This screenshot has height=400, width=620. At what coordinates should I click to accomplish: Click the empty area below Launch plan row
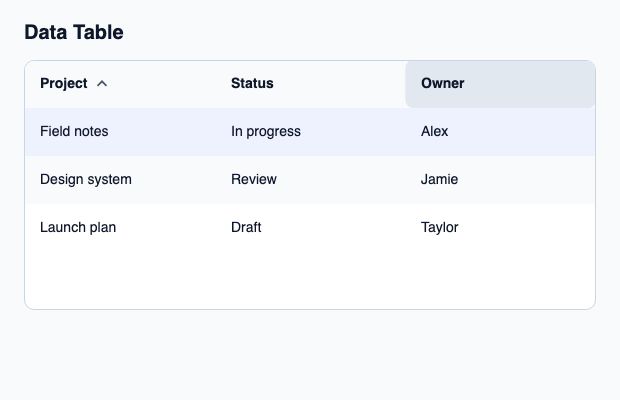pos(310,280)
